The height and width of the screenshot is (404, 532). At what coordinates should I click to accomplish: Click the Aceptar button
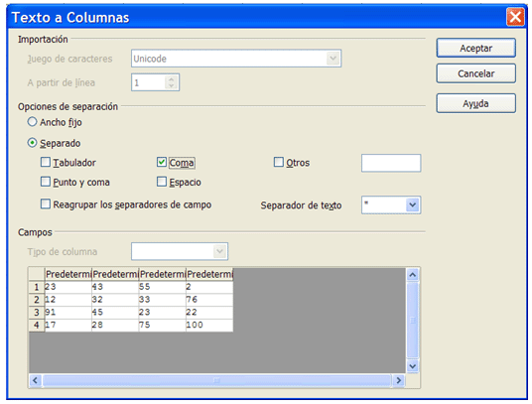click(476, 48)
